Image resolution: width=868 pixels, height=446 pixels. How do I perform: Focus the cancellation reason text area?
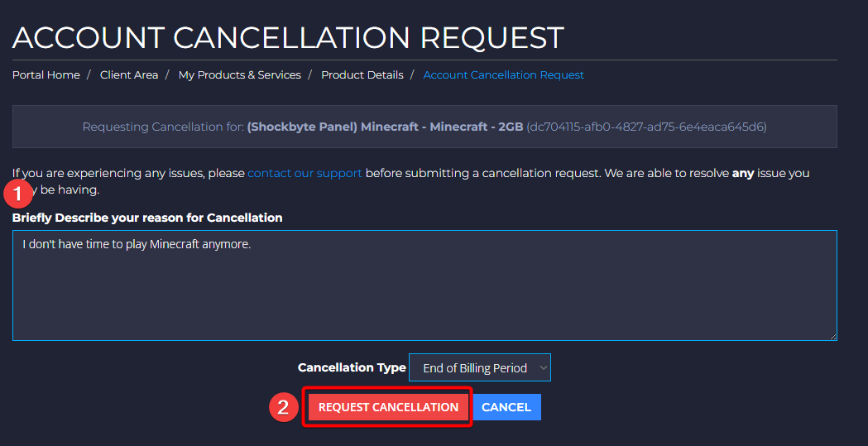[424, 285]
